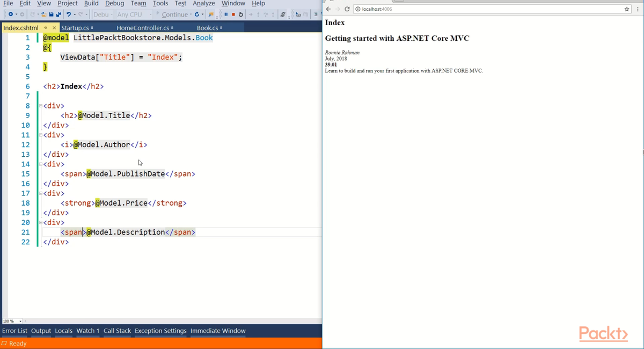Open the browser three-dot menu
This screenshot has width=644, height=349.
coord(639,9)
